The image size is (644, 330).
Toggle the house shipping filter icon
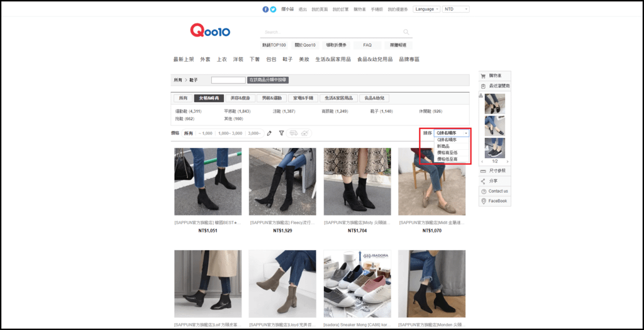click(305, 134)
